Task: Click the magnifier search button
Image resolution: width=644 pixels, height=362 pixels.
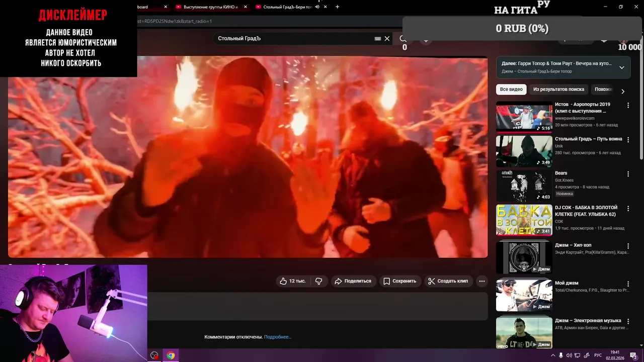Action: [x=403, y=38]
